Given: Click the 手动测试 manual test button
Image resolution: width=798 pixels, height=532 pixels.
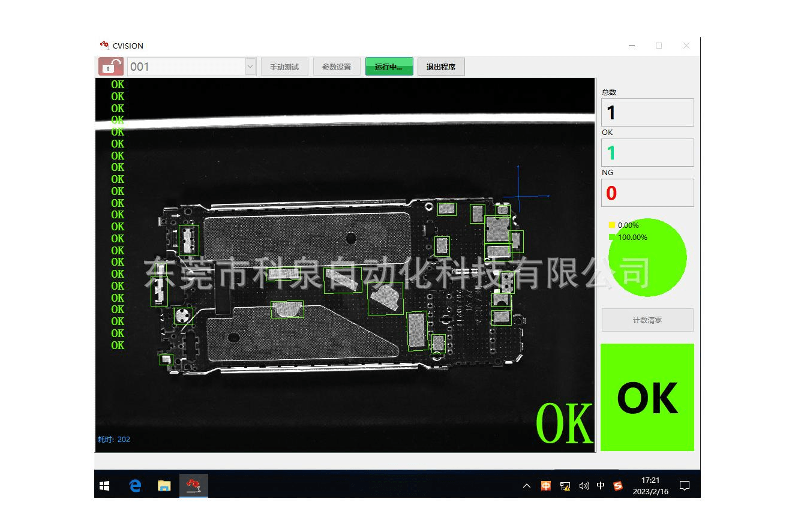Looking at the screenshot, I should coord(284,67).
